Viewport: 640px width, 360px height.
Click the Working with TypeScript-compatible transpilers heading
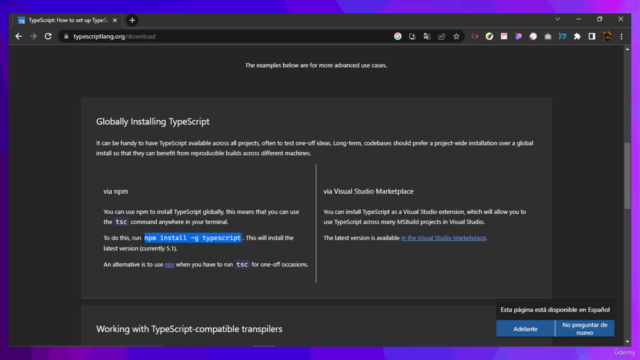189,329
